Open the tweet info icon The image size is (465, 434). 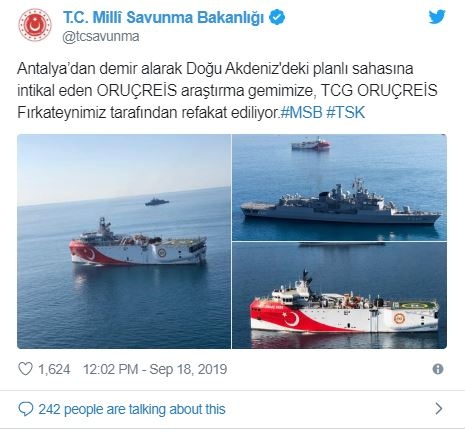click(x=438, y=369)
